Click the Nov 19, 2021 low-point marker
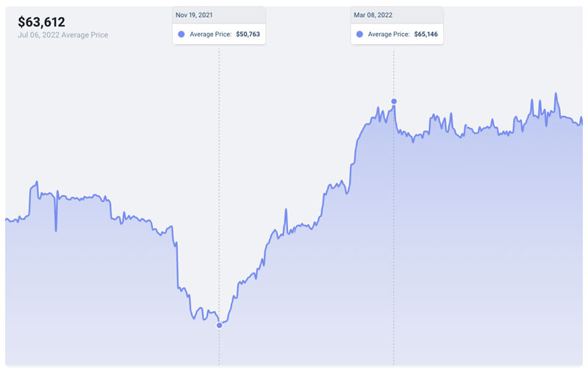588x371 pixels. click(x=219, y=325)
